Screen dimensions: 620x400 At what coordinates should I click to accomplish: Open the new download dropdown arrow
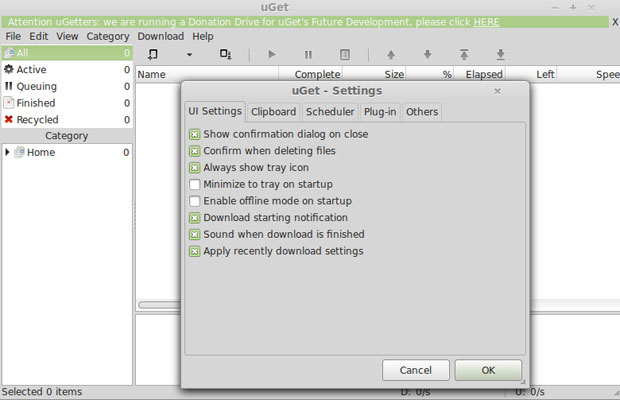tap(189, 55)
